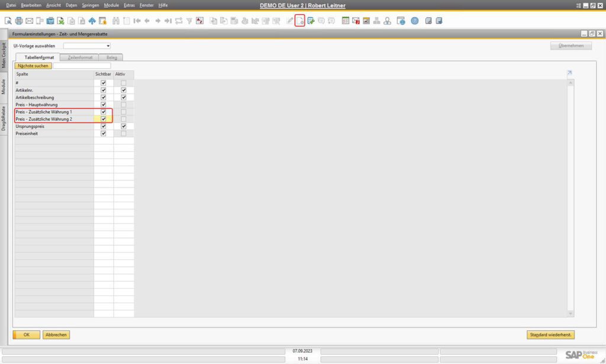
Task: Toggle Sichtbar checkbox for Artikelbeschreibung
Action: [103, 98]
